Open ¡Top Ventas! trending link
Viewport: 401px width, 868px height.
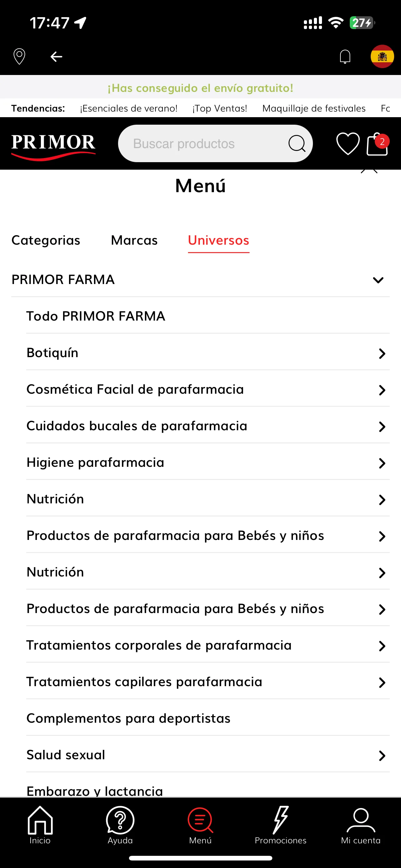click(220, 108)
